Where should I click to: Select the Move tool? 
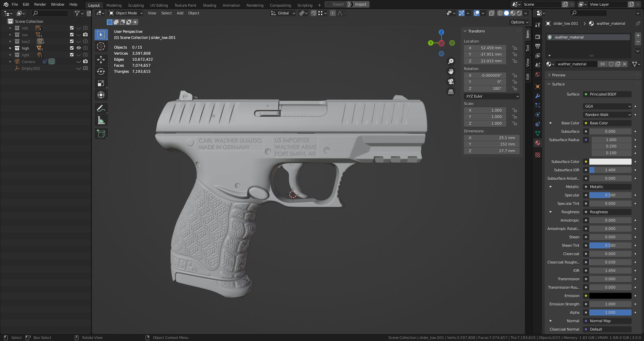pyautogui.click(x=101, y=60)
